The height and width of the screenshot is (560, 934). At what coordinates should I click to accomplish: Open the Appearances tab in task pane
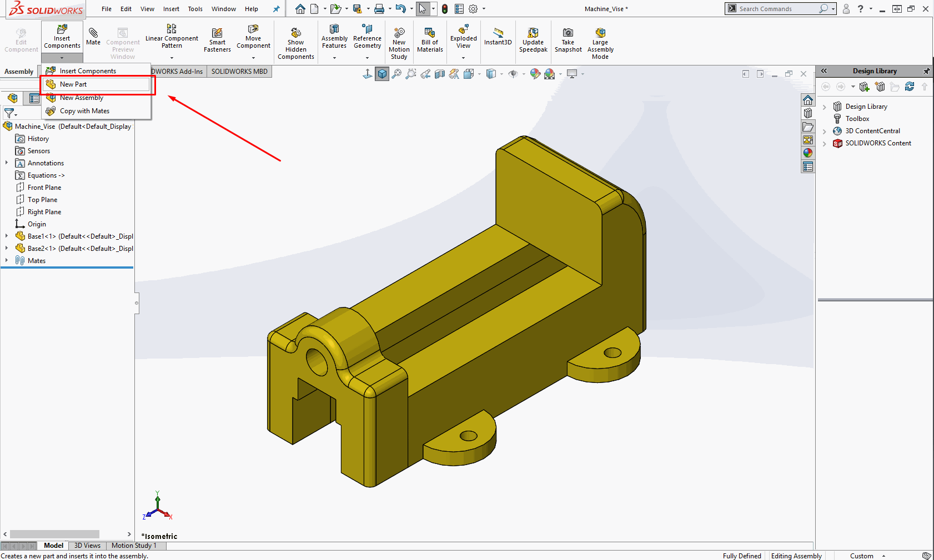(808, 153)
